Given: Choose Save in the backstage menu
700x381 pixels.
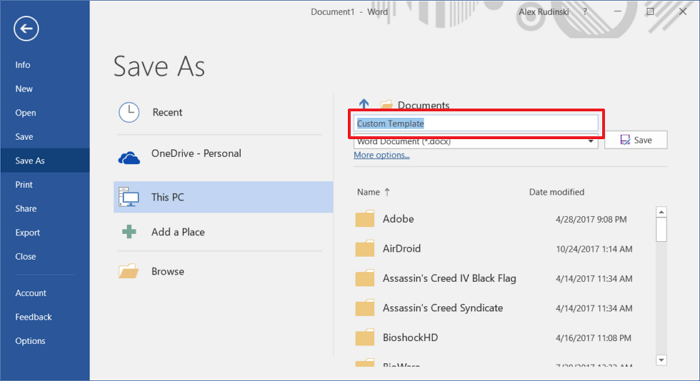Looking at the screenshot, I should click(24, 137).
